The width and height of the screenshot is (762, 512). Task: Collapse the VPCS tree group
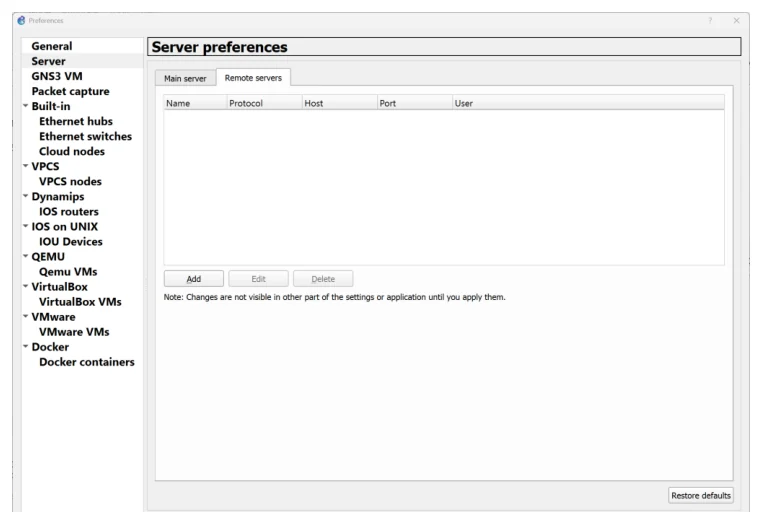click(25, 166)
